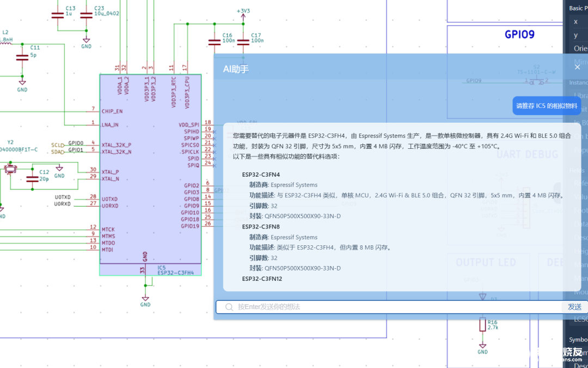Click the x field in Basic Properties
The height and width of the screenshot is (368, 588).
coord(579,22)
